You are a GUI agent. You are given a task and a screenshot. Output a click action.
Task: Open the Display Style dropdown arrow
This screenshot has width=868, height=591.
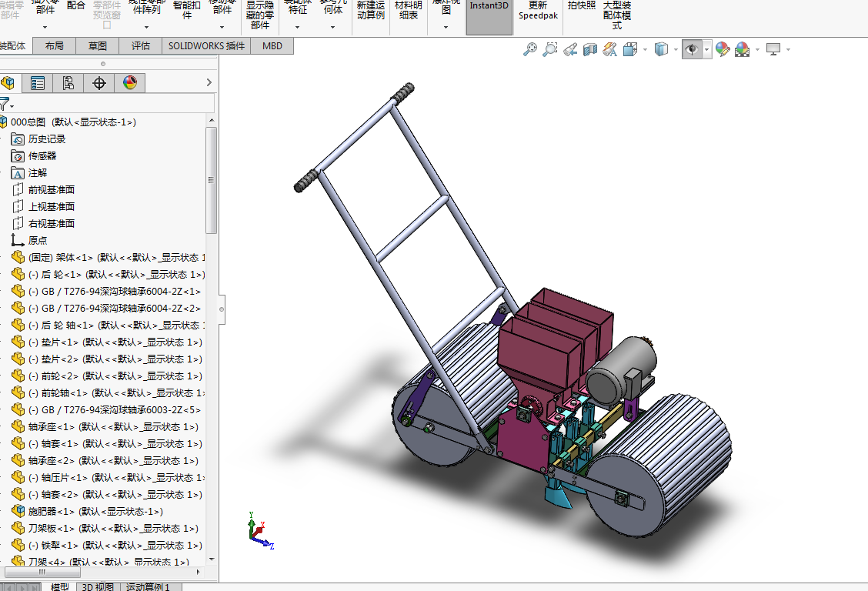(x=676, y=50)
